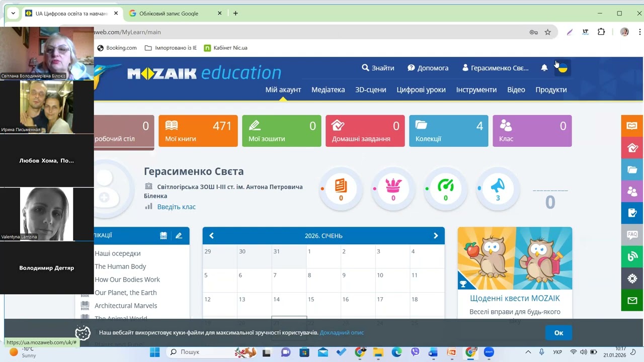644x362 pixels.
Task: Open a new Chrome tab
Action: (x=235, y=14)
